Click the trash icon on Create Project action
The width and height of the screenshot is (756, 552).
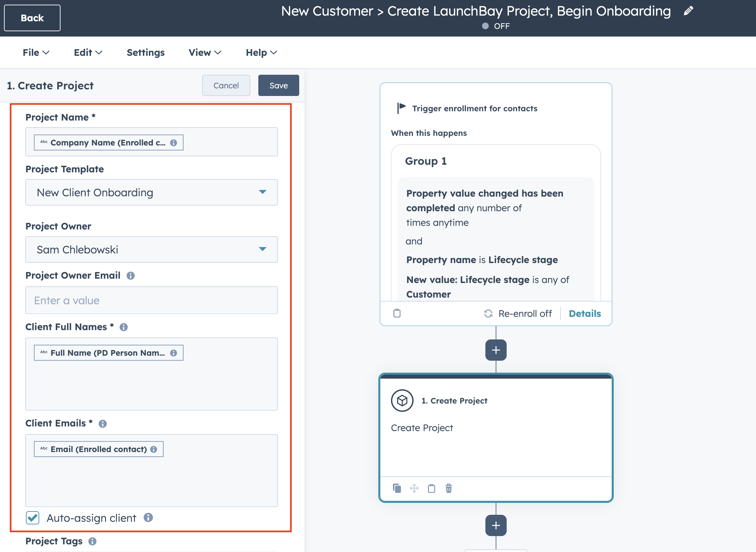coord(449,488)
